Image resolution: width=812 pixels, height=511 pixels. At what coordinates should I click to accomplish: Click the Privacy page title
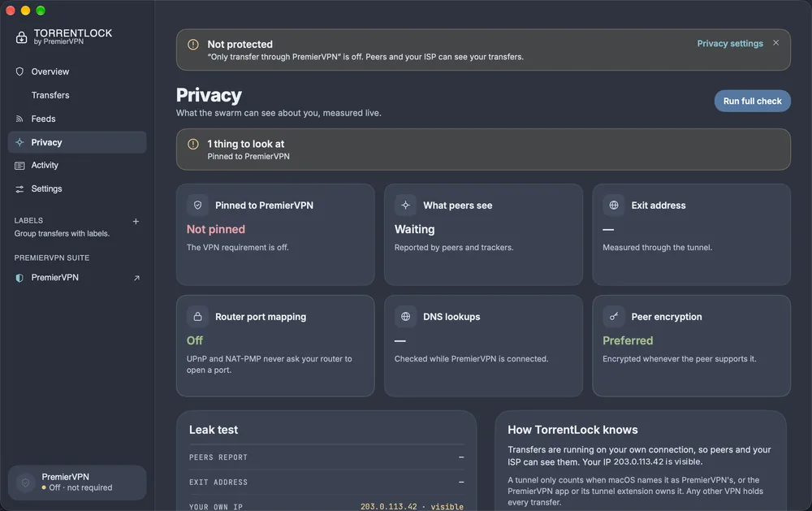pos(209,95)
